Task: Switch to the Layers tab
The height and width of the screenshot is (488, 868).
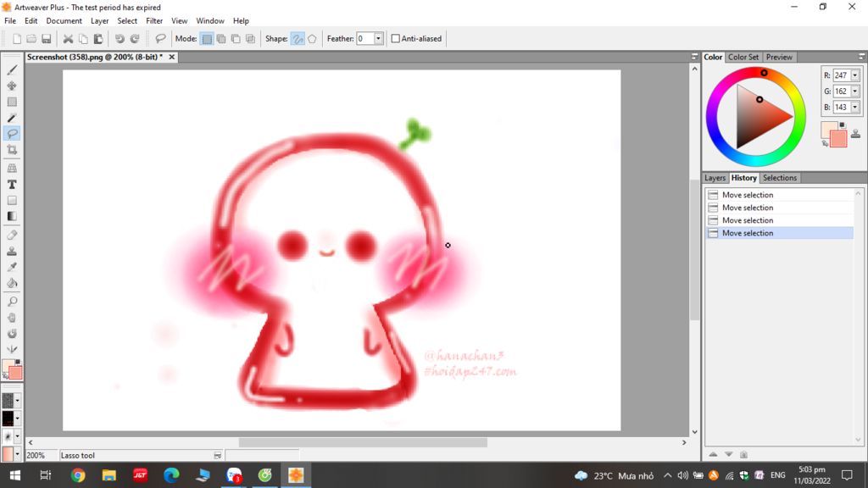Action: [x=715, y=178]
